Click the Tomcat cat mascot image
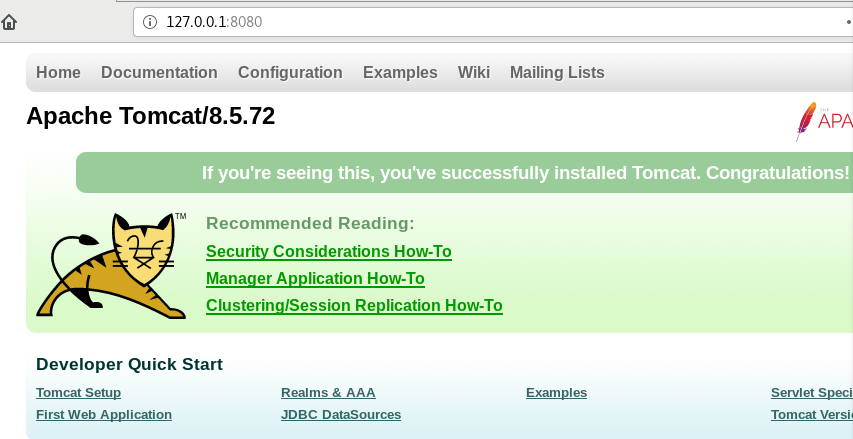The image size is (853, 439). click(x=111, y=265)
